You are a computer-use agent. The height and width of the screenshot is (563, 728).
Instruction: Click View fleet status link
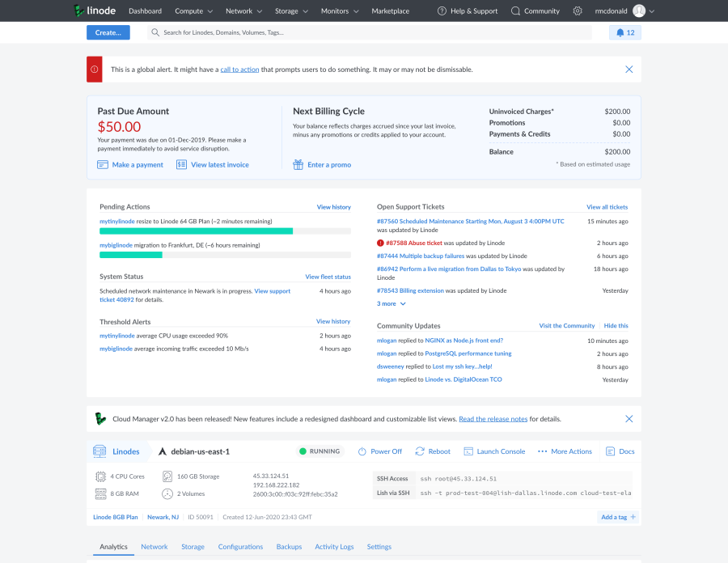(328, 277)
